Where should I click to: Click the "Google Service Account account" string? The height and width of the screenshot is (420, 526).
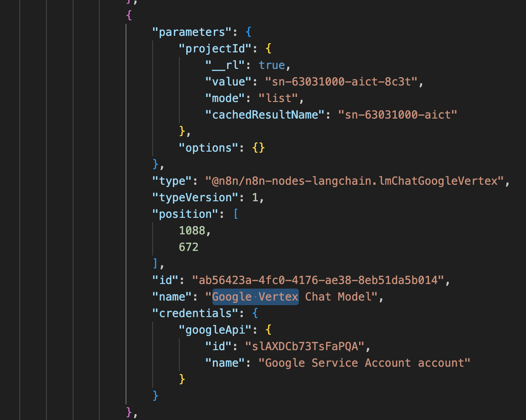click(364, 363)
